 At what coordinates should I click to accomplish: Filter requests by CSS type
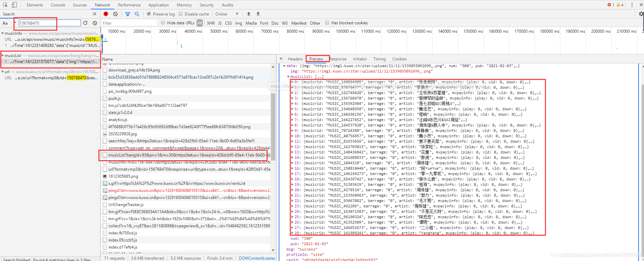point(228,23)
